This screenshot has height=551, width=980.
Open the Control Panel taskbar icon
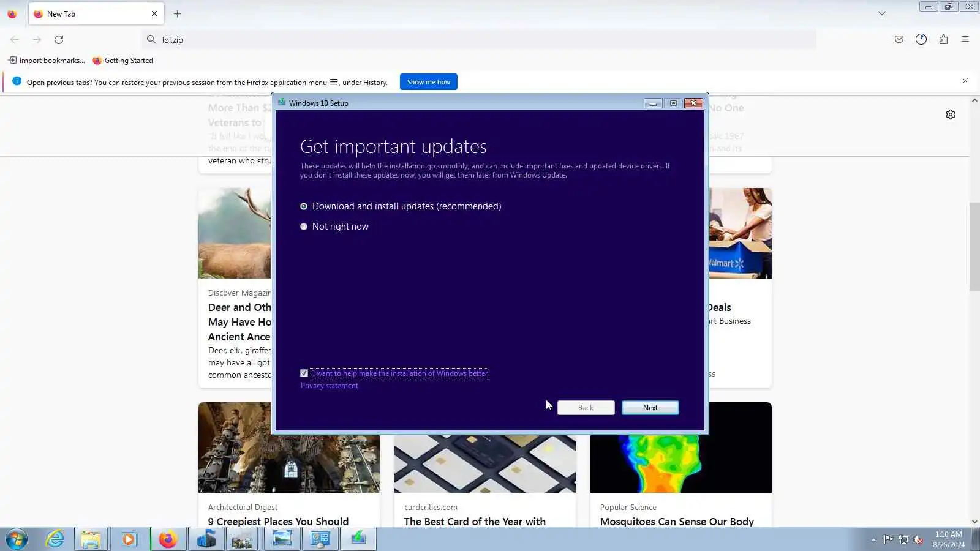coord(320,539)
